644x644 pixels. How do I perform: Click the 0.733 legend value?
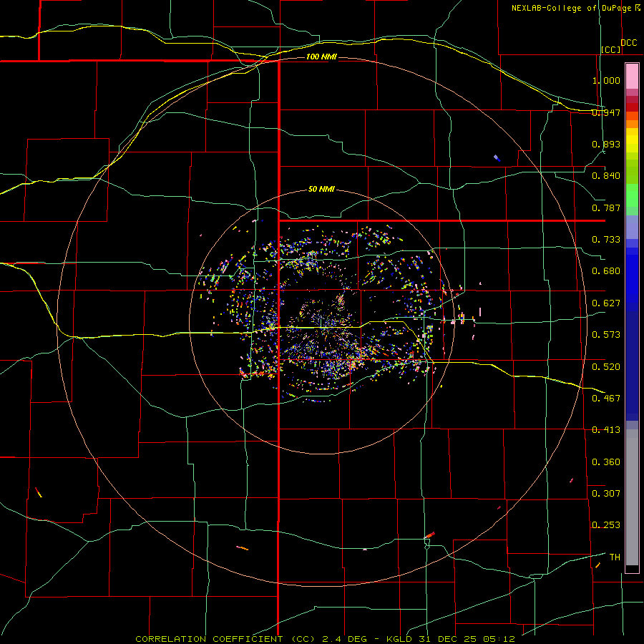[x=606, y=240]
